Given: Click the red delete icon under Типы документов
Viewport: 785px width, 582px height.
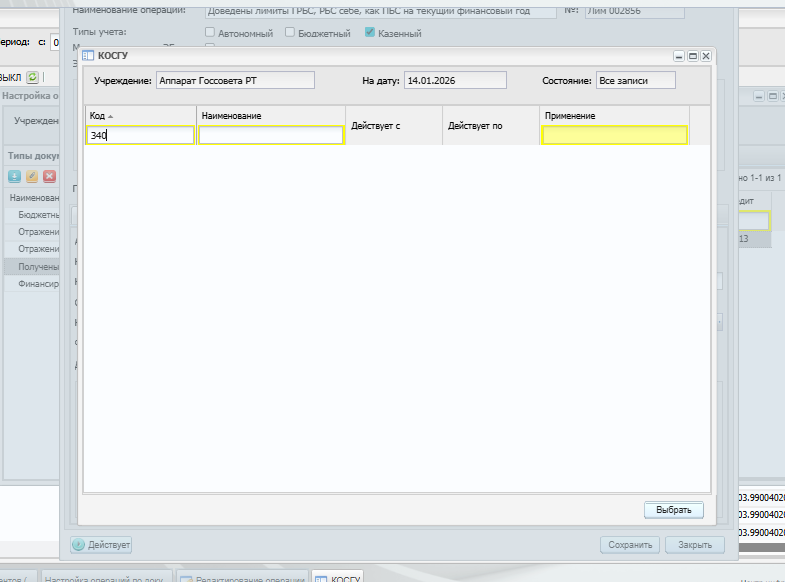Looking at the screenshot, I should click(x=50, y=176).
